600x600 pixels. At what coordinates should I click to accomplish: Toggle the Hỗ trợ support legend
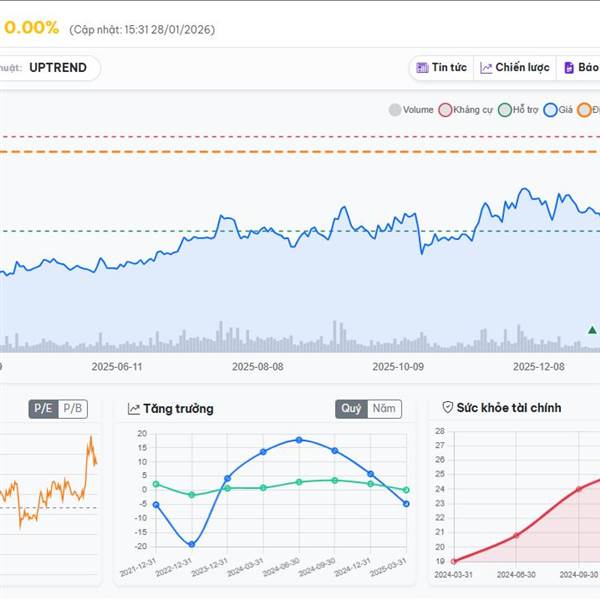pyautogui.click(x=505, y=110)
